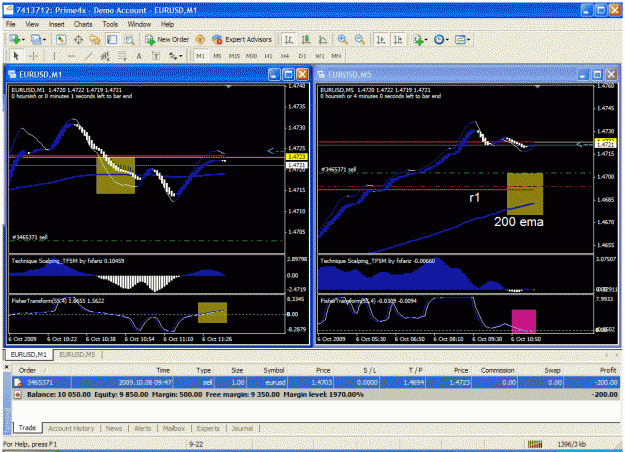The width and height of the screenshot is (625, 452).
Task: Sort trades by Profit column header
Action: pyautogui.click(x=608, y=370)
